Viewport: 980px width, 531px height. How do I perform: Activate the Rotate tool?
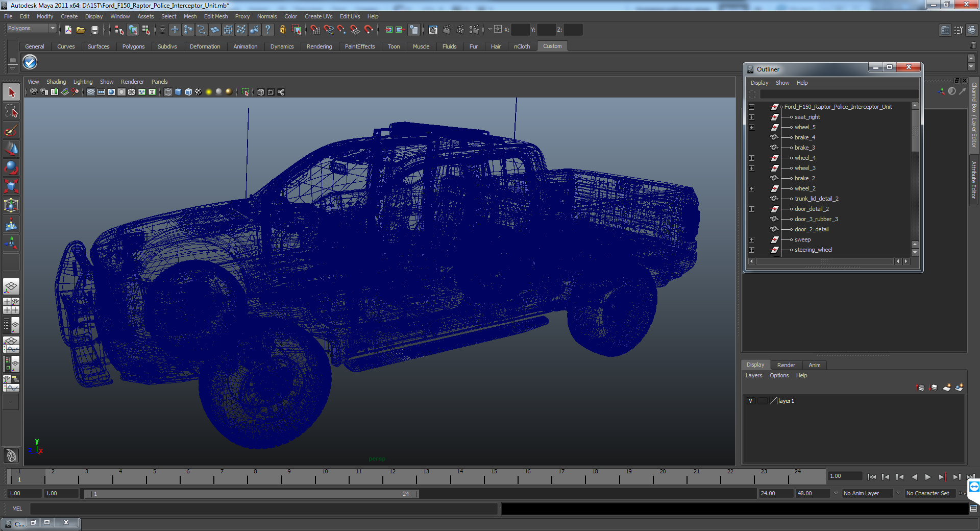tap(11, 168)
